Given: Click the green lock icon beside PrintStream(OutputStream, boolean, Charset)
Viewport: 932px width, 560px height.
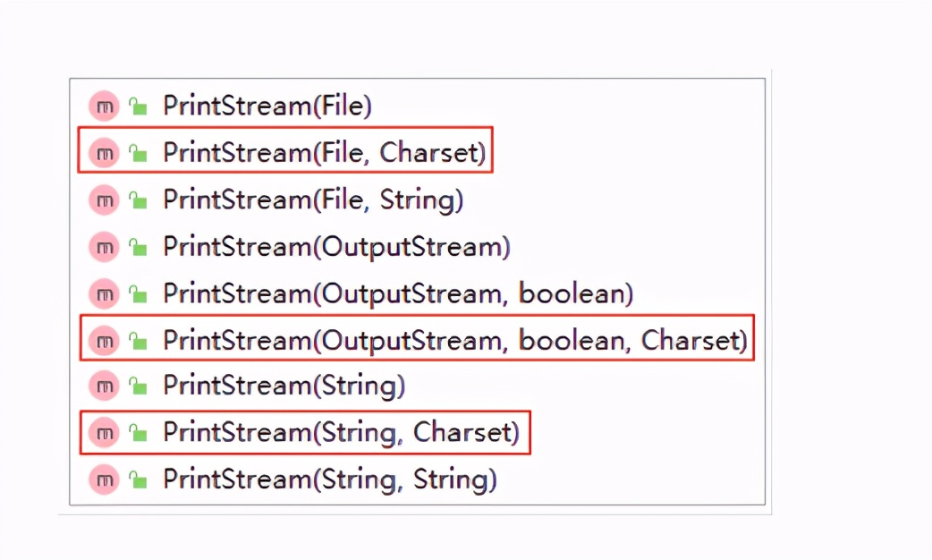Looking at the screenshot, I should point(138,340).
